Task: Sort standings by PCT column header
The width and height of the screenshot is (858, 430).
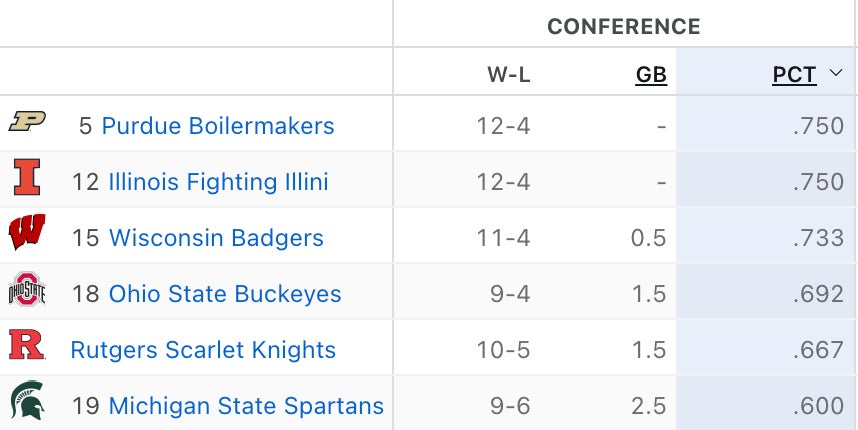Action: (x=794, y=75)
